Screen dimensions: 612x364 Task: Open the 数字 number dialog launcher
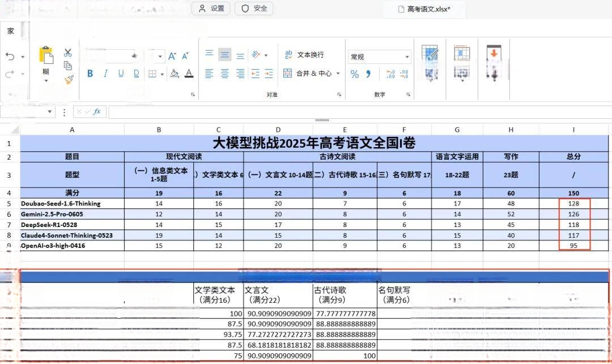click(408, 95)
